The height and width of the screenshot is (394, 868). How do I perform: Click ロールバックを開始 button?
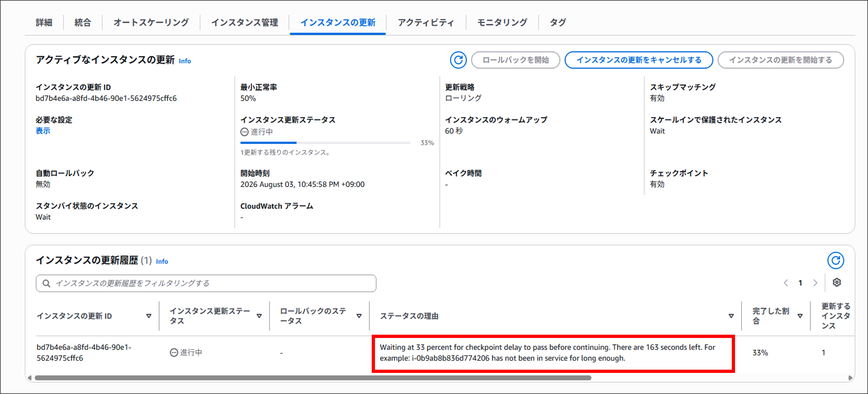tap(516, 60)
